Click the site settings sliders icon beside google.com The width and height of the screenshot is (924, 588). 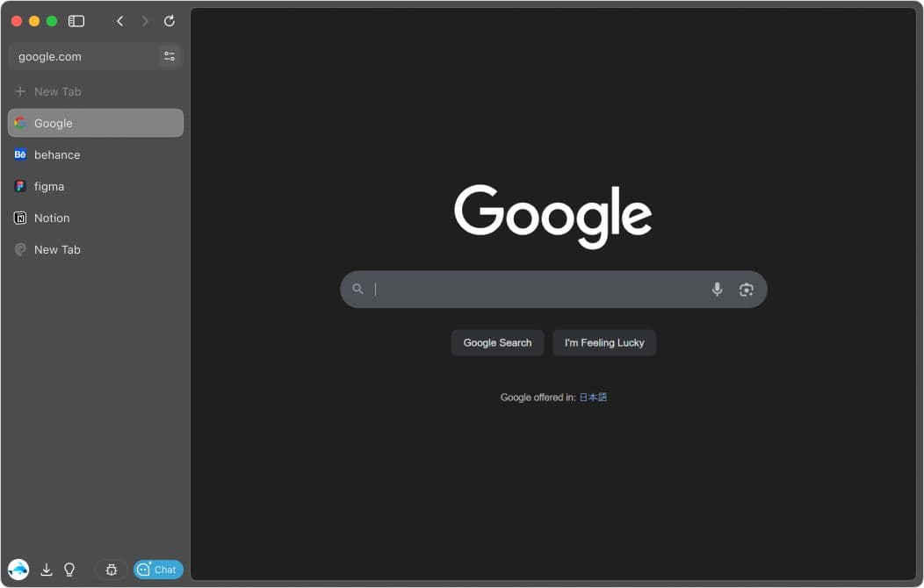170,55
